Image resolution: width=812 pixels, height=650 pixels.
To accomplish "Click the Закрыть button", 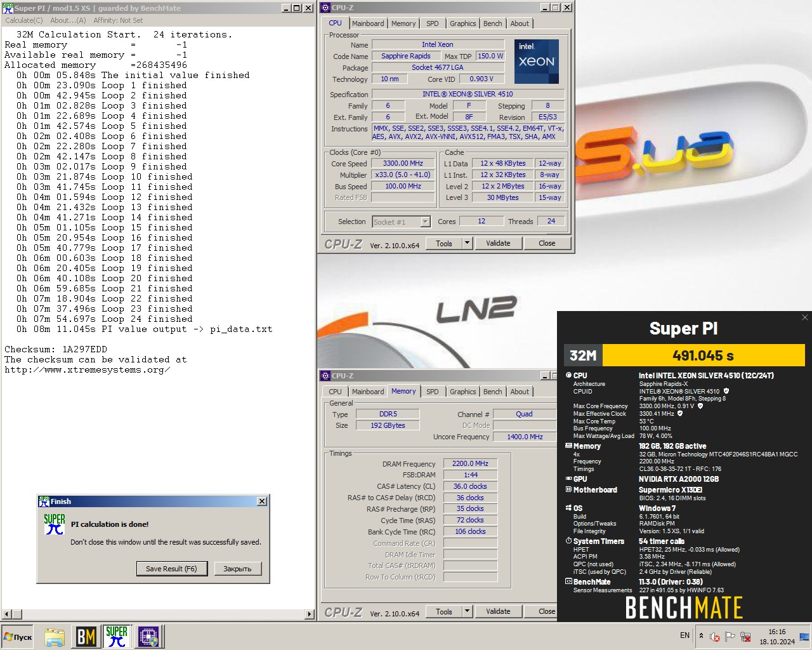I will (x=237, y=569).
